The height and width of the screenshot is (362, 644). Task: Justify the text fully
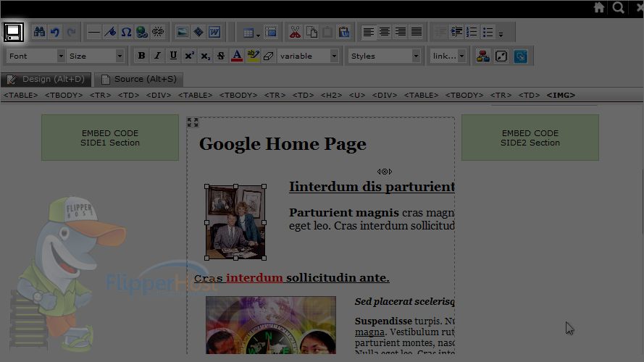417,32
